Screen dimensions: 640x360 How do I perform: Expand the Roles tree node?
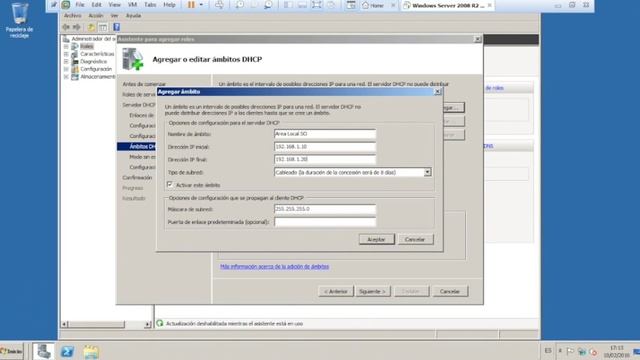pos(66,46)
